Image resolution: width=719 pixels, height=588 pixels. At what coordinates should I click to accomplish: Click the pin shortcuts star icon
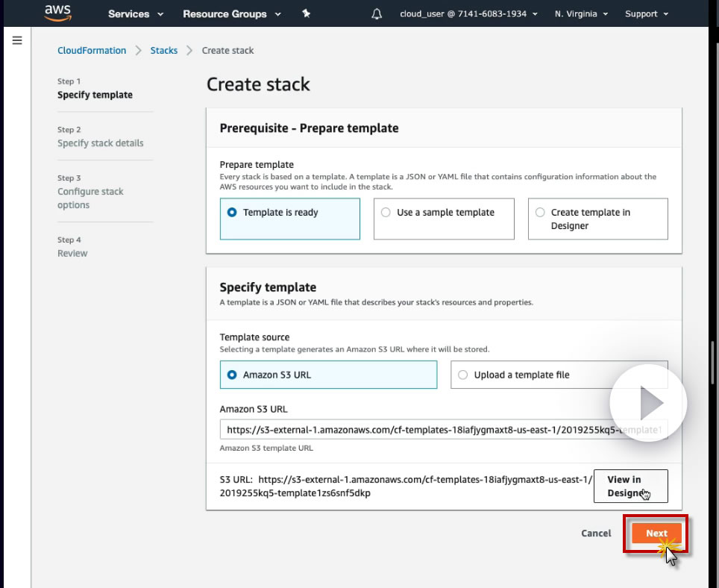tap(307, 13)
